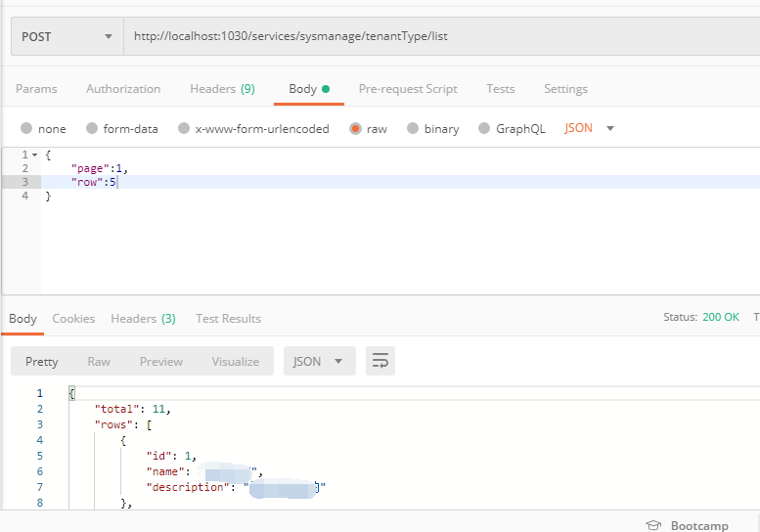This screenshot has width=760, height=532.
Task: Open the POST method dropdown
Action: (x=67, y=36)
